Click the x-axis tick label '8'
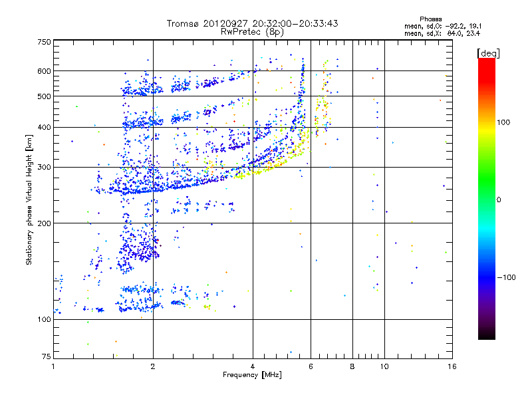 point(352,366)
